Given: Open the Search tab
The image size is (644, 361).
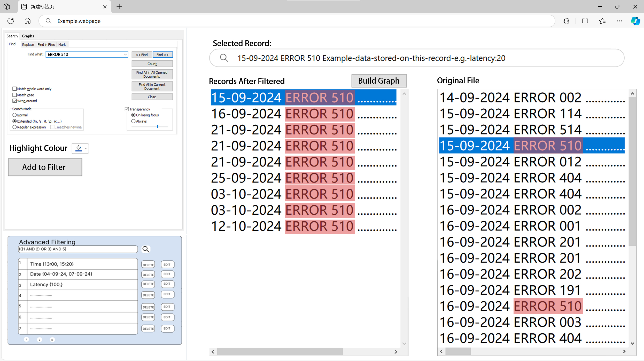Looking at the screenshot, I should [12, 36].
